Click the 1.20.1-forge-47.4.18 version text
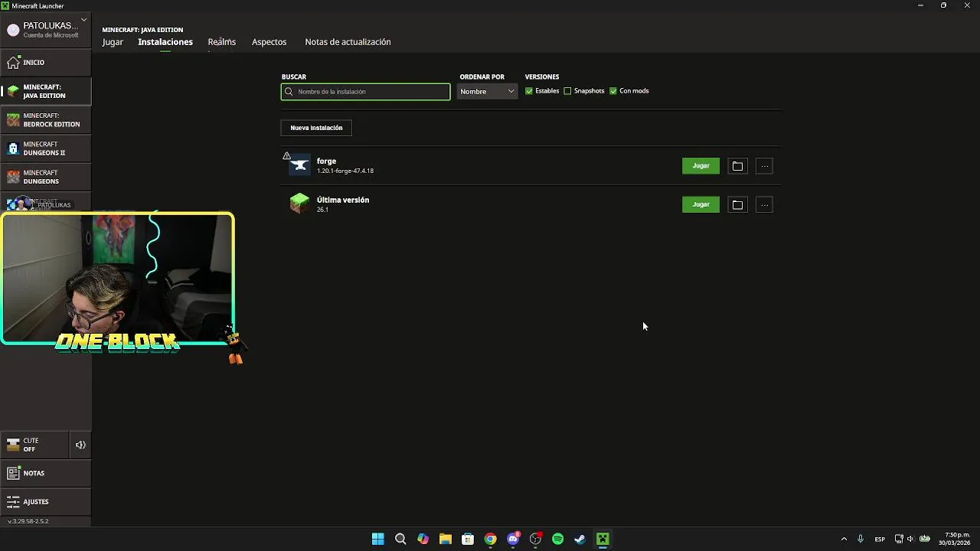The image size is (980, 551). tap(345, 171)
